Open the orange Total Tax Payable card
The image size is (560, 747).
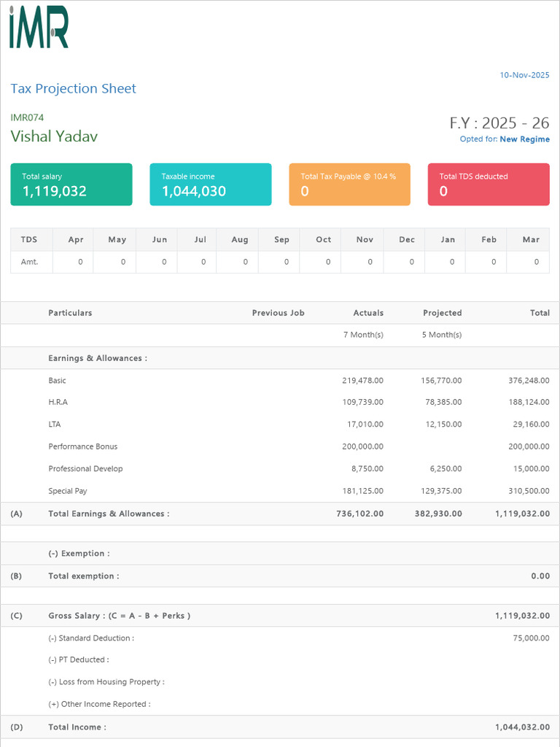pos(349,185)
